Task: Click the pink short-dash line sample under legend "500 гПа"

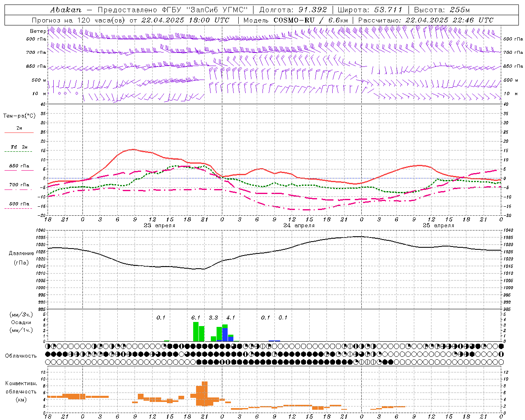Action: click(x=19, y=209)
